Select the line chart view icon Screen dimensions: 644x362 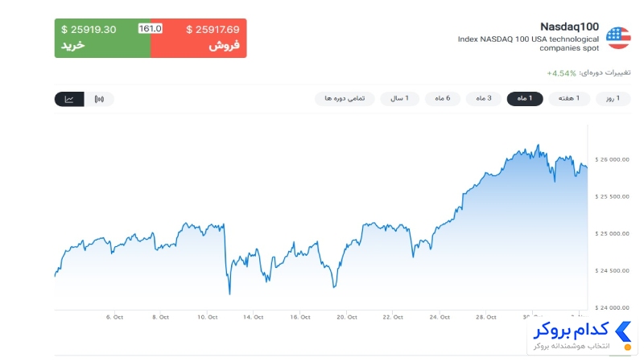point(69,99)
